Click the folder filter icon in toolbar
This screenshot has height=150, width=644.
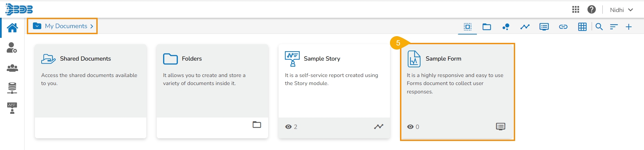(x=487, y=27)
